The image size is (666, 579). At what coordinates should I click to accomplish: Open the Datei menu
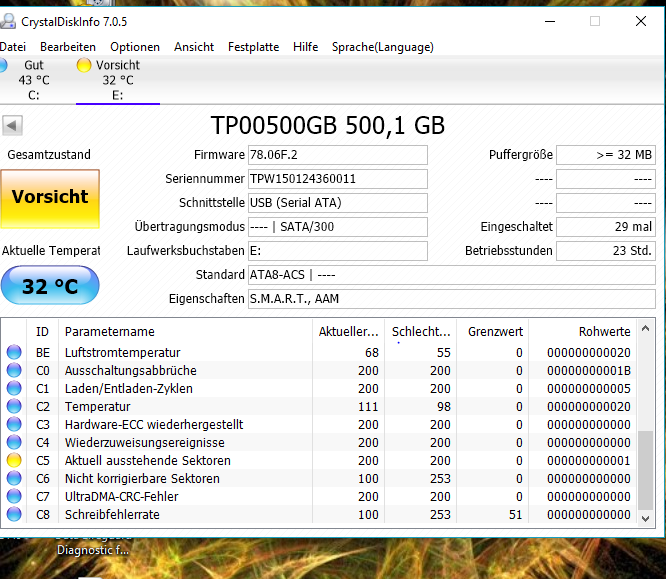click(13, 47)
